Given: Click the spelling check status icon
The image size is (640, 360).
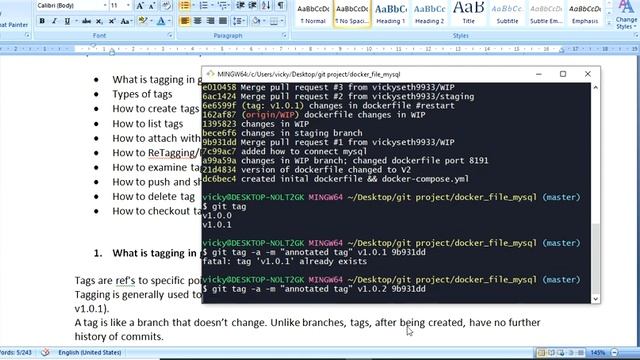Looking at the screenshot, I should [45, 352].
